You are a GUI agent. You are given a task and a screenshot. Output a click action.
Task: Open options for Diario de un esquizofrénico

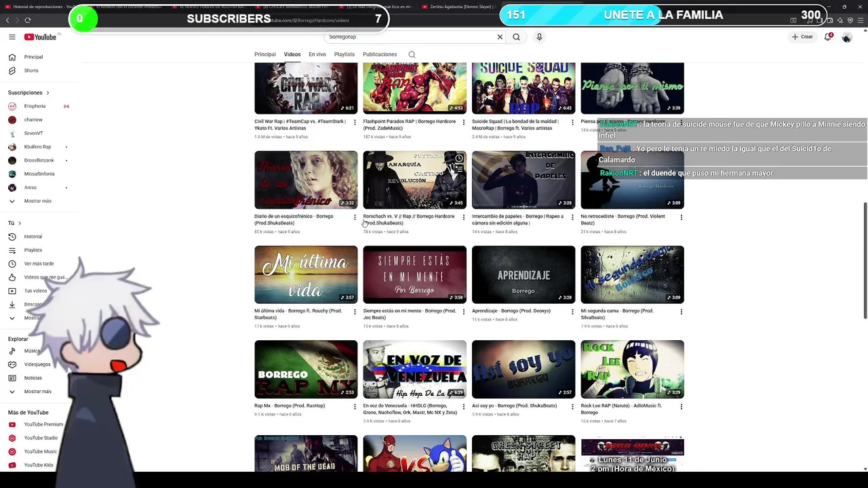click(x=355, y=218)
